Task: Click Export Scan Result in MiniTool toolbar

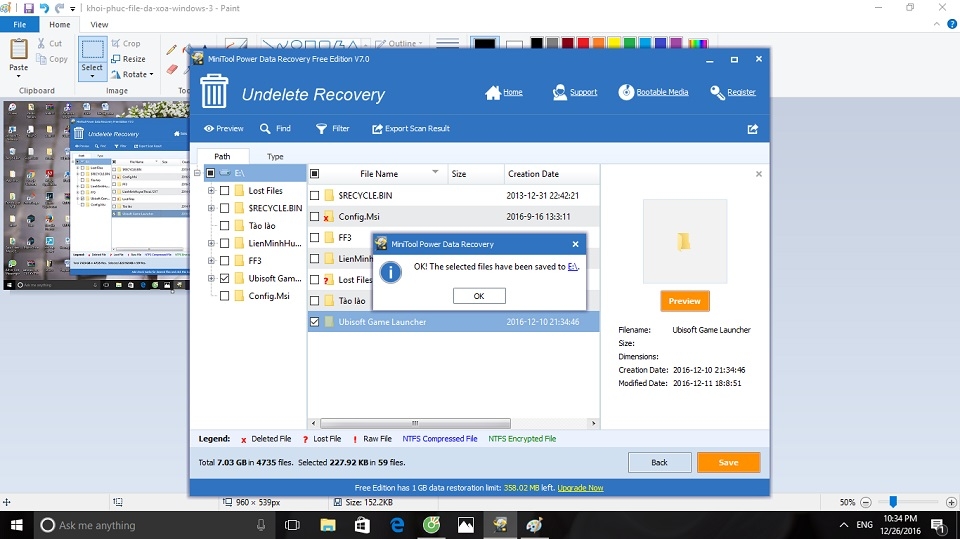Action: 411,129
